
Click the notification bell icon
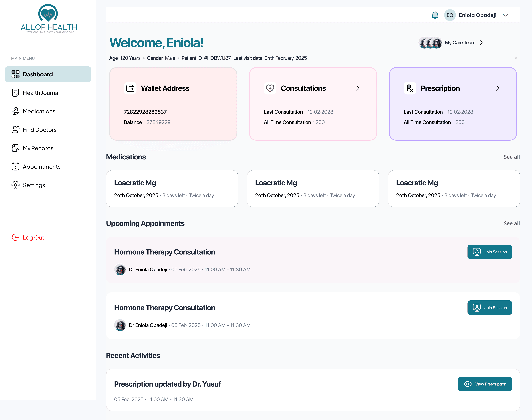(435, 15)
